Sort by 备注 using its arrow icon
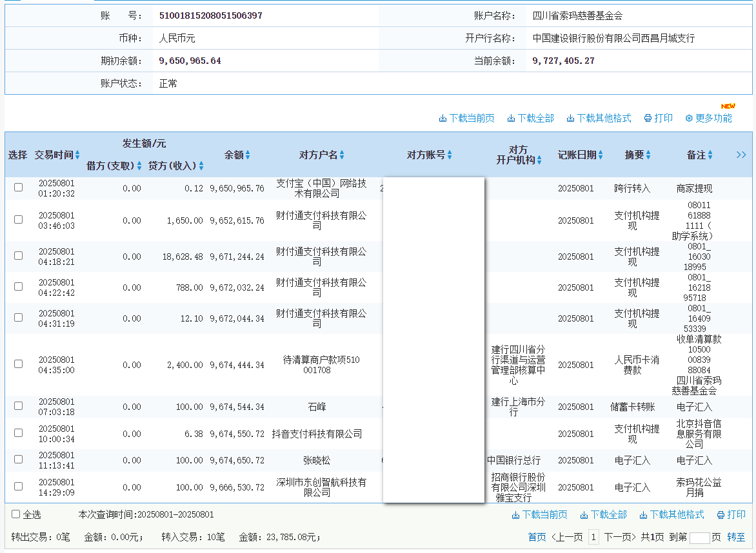This screenshot has height=553, width=756. [x=710, y=155]
